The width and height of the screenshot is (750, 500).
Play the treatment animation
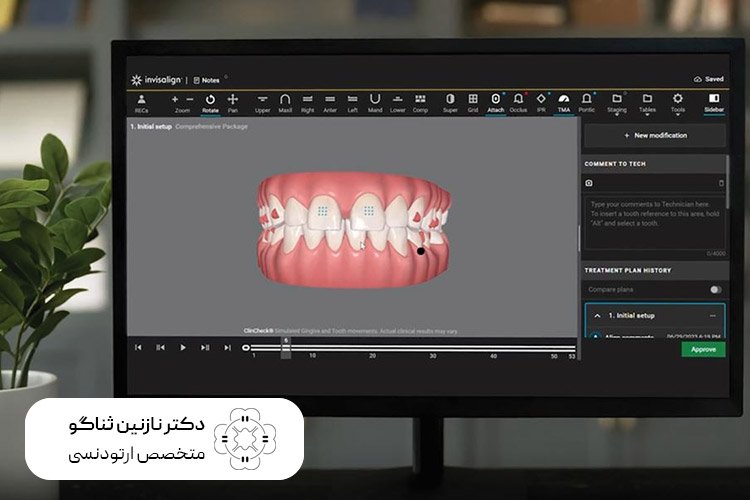point(183,347)
